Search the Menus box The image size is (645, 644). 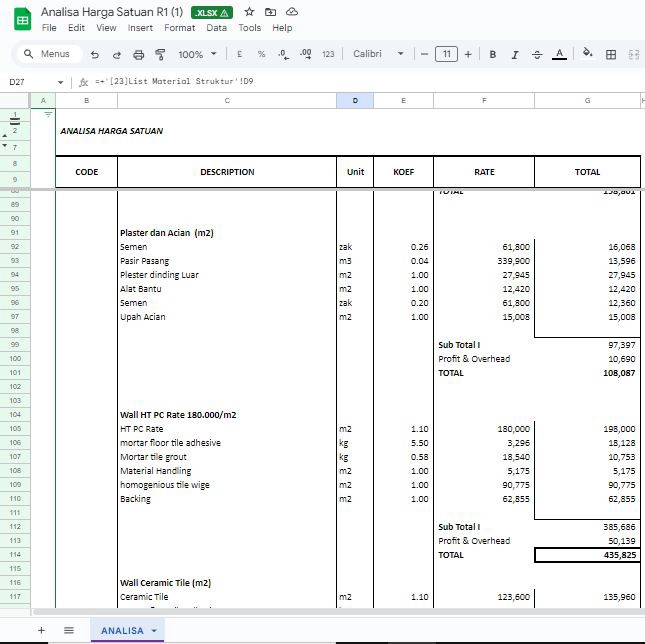click(49, 54)
